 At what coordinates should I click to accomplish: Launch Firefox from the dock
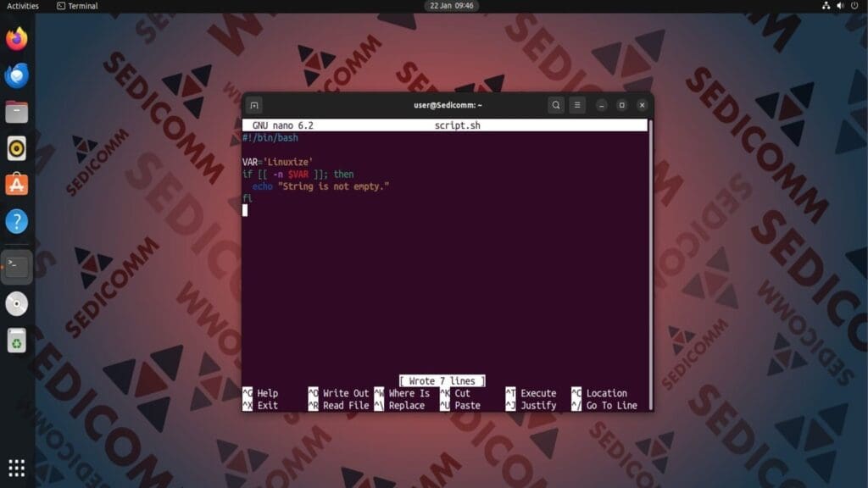pos(15,38)
